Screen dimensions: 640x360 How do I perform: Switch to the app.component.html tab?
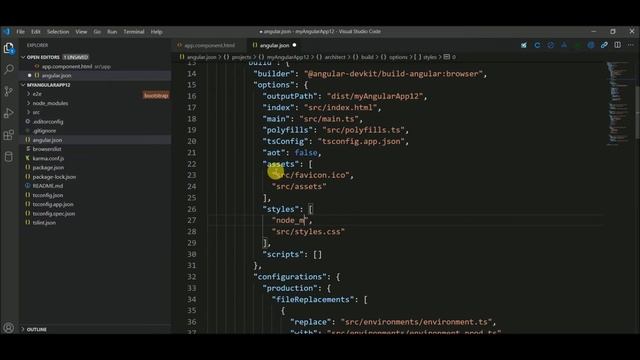pyautogui.click(x=209, y=45)
